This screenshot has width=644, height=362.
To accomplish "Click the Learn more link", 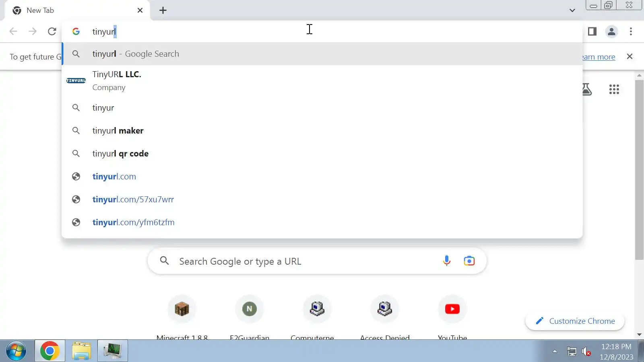I will tap(599, 57).
